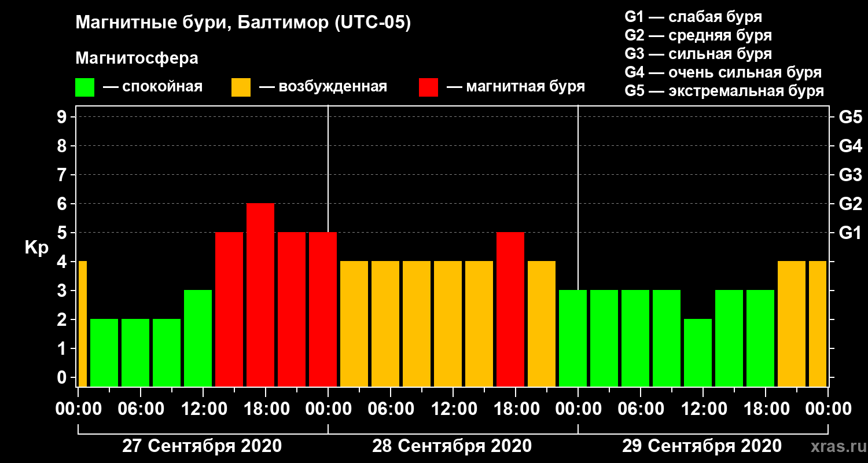The image size is (868, 463).
Task: Click the right-axis "G5" tick label
Action: coord(850,117)
